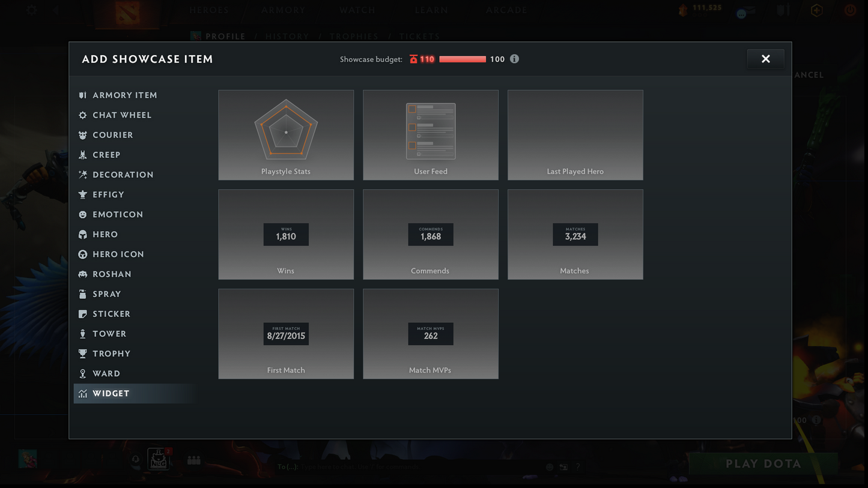Viewport: 868px width, 488px height.
Task: Switch to the Tickets tab
Action: (x=420, y=36)
